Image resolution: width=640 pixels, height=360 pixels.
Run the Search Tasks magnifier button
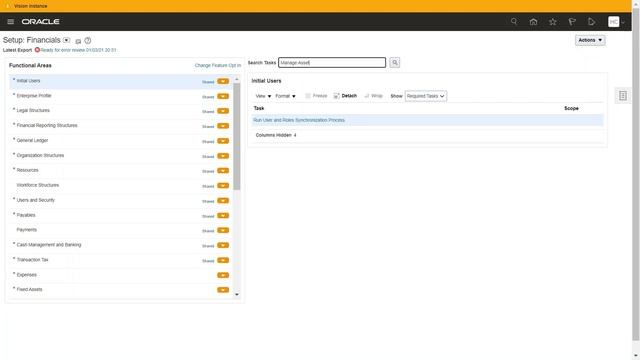[395, 62]
